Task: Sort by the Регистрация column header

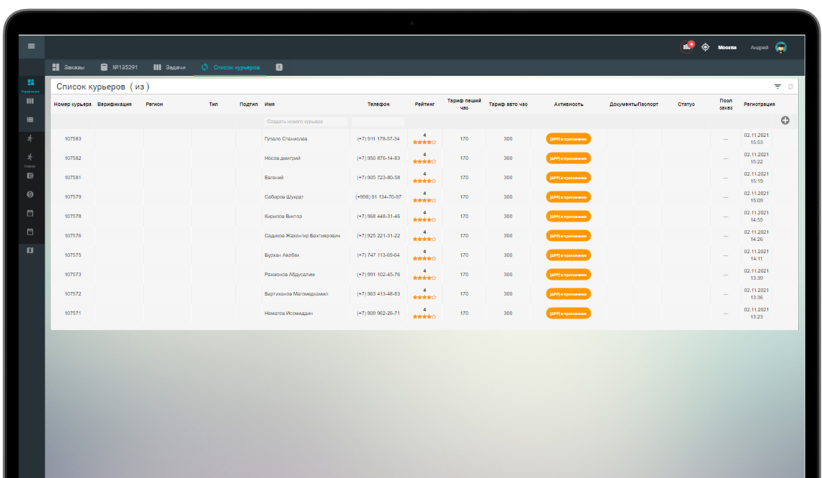Action: pos(759,104)
